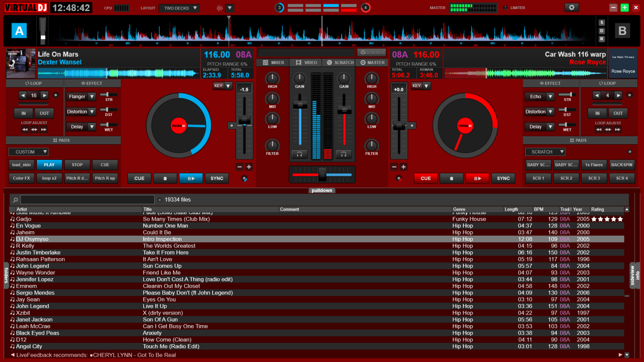Open the folders side tab

coord(6,275)
